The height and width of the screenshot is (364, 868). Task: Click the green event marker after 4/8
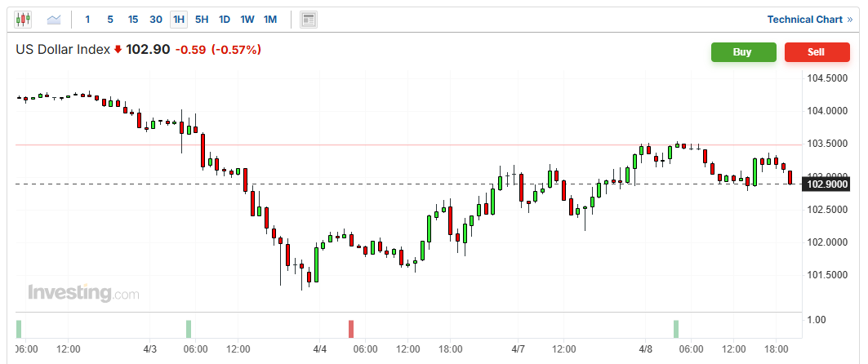click(x=676, y=329)
